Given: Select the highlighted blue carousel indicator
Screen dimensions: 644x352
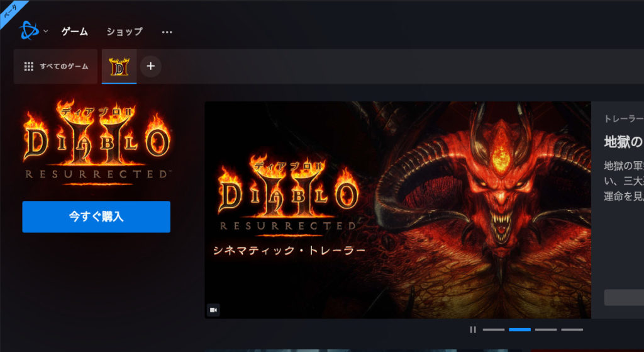Looking at the screenshot, I should coord(519,329).
